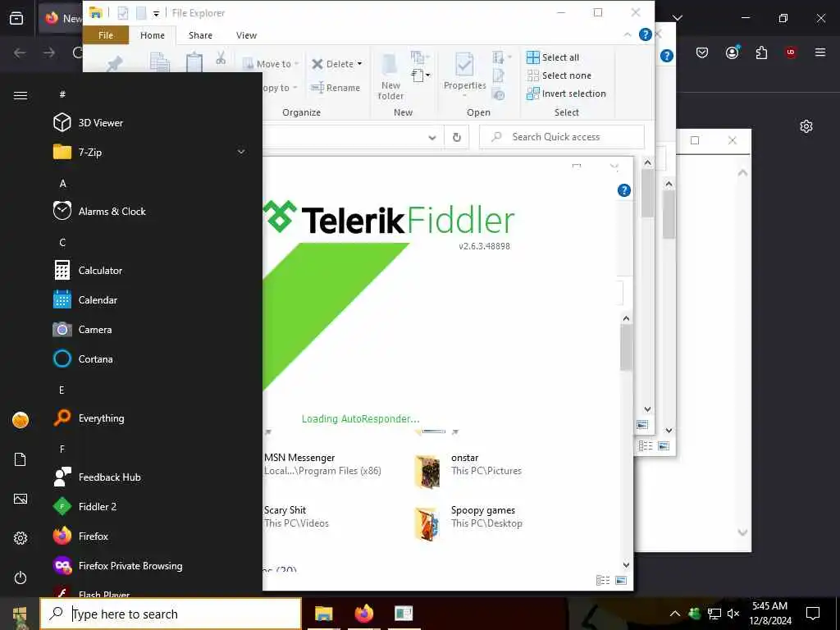840x630 pixels.
Task: Open the notification center
Action: click(813, 614)
